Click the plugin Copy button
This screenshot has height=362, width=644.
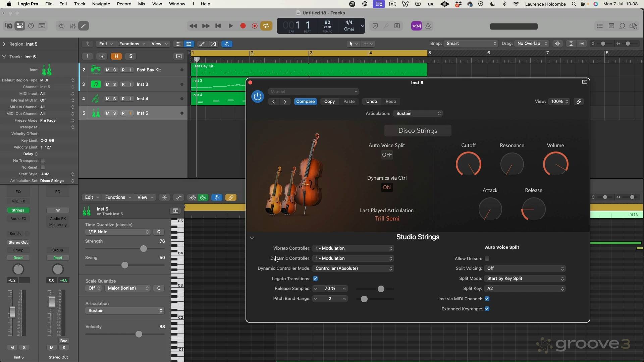[329, 102]
